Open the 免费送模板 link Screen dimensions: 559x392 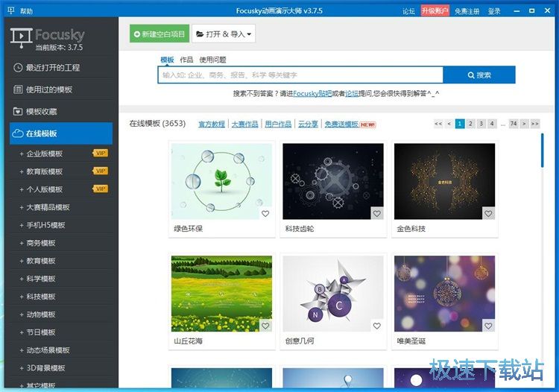(x=341, y=124)
